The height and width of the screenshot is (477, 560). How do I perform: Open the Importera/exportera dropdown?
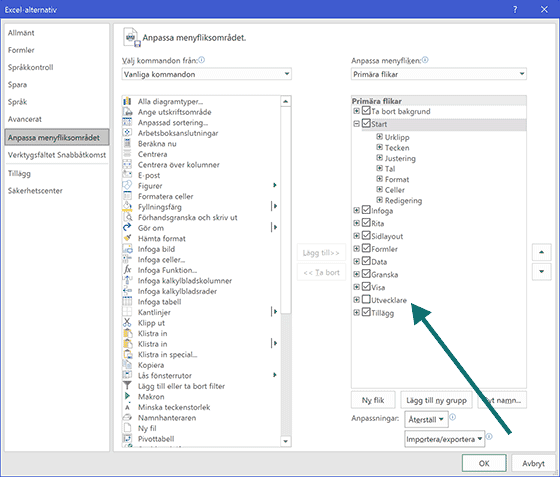click(x=445, y=439)
